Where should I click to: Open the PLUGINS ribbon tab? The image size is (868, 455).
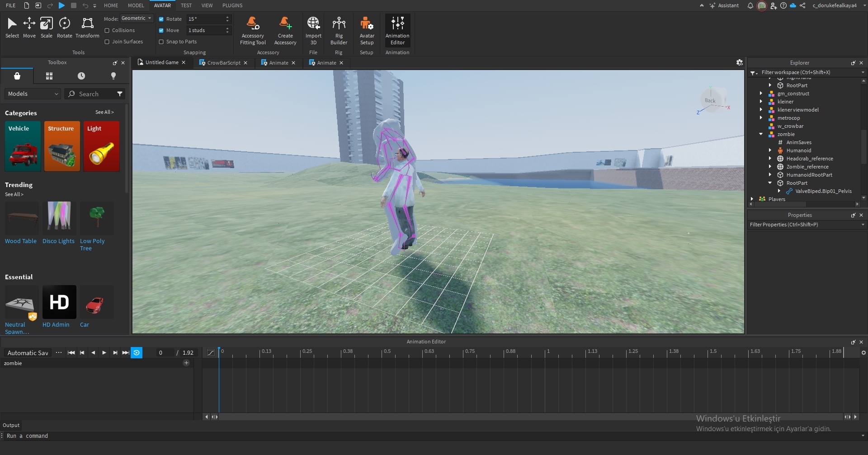(232, 5)
